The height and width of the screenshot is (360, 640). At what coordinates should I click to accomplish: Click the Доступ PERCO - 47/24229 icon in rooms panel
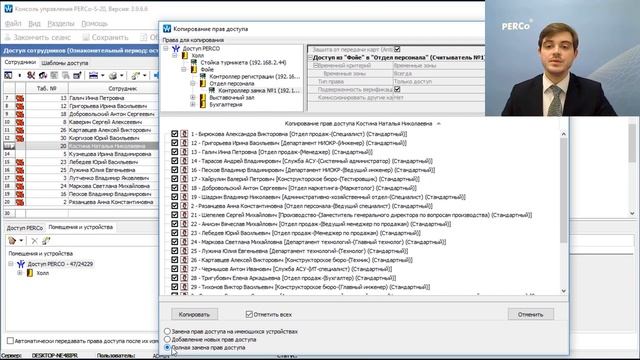tap(21, 264)
